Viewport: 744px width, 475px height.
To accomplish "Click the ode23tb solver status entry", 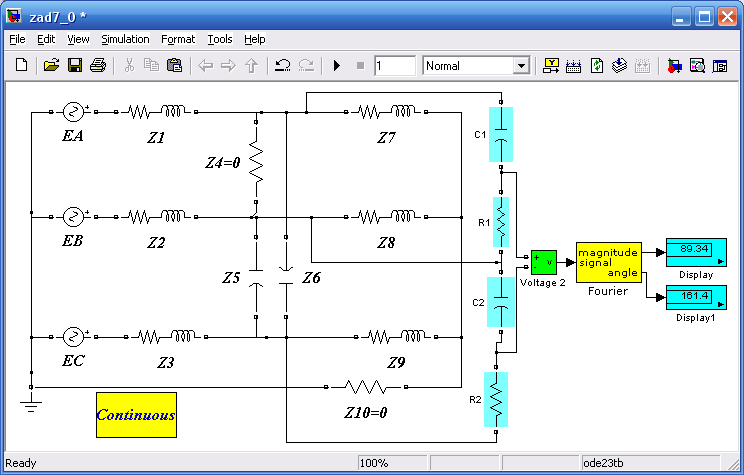I will click(x=650, y=463).
